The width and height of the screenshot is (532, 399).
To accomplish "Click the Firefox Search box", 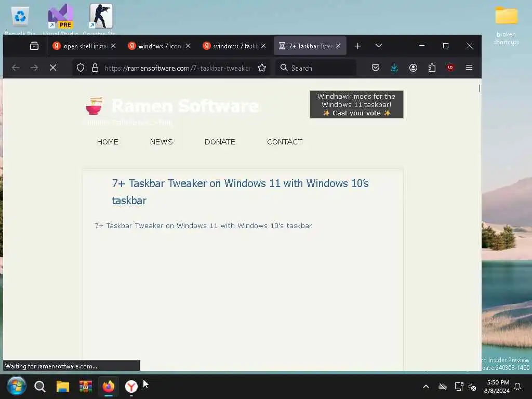I will pyautogui.click(x=316, y=68).
